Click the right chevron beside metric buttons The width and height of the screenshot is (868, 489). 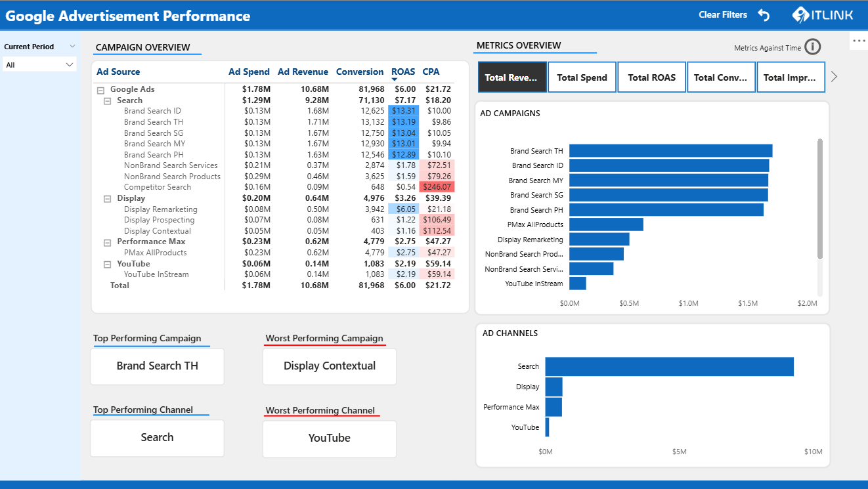pos(833,76)
